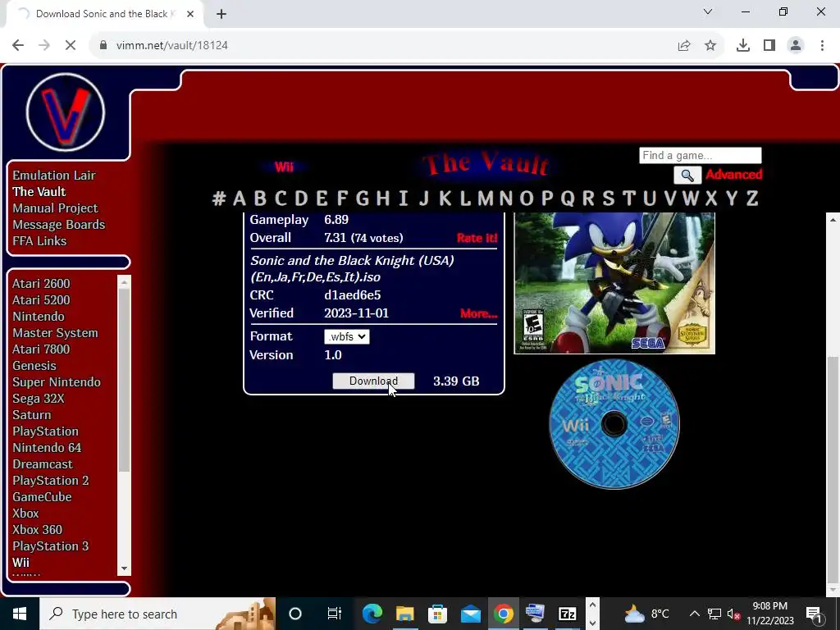Open weather widget showing 8°C
The width and height of the screenshot is (840, 630).
(x=646, y=614)
